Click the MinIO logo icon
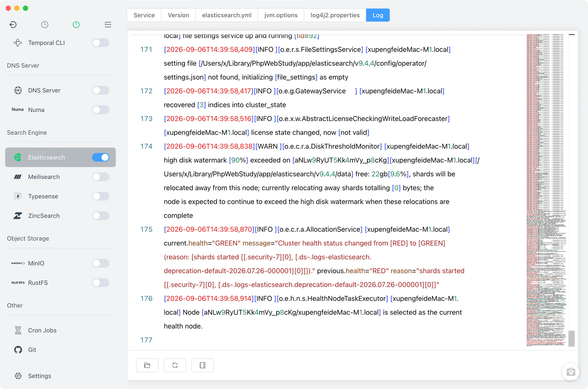588x389 pixels. tap(18, 263)
